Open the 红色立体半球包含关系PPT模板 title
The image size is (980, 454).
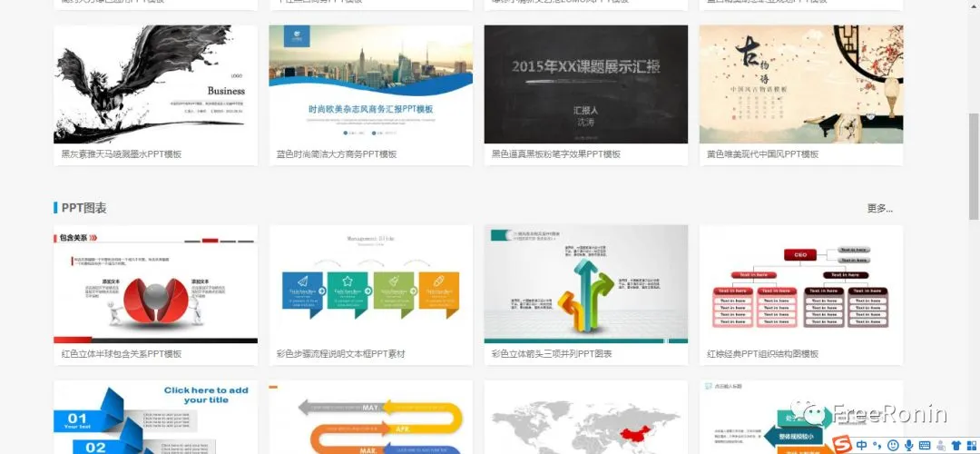click(x=122, y=354)
